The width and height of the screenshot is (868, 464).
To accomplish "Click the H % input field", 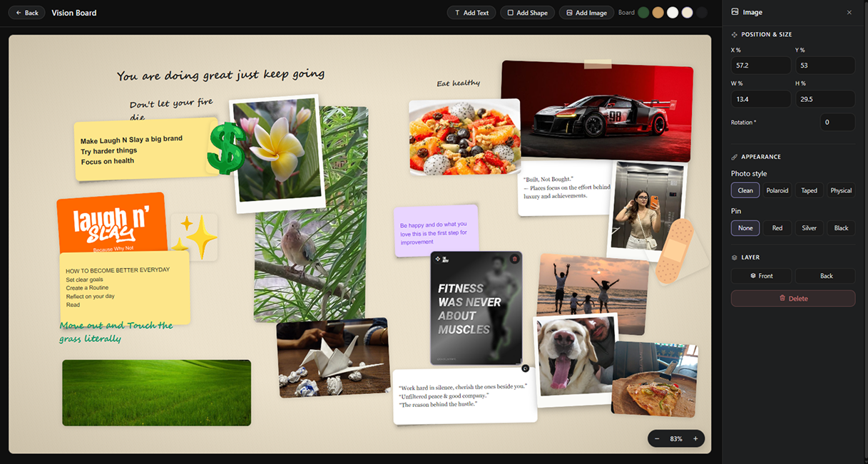I will tap(825, 99).
